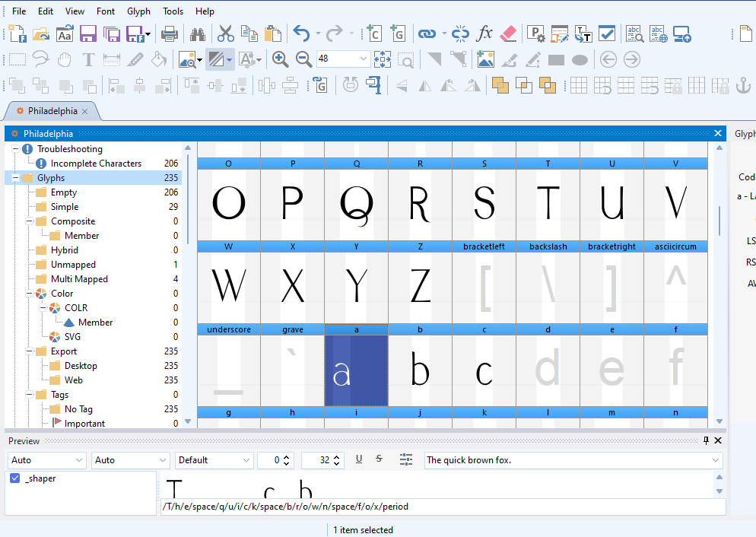
Task: Toggle underline in the Preview panel
Action: [x=359, y=459]
